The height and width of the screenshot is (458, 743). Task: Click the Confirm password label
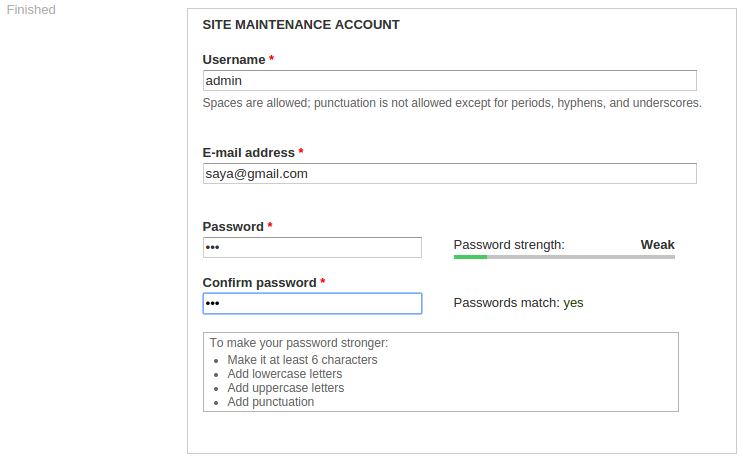pyautogui.click(x=260, y=283)
